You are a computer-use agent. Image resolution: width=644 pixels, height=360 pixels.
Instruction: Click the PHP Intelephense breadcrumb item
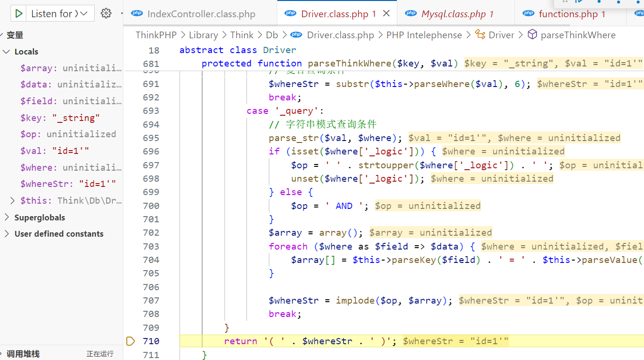coord(424,35)
